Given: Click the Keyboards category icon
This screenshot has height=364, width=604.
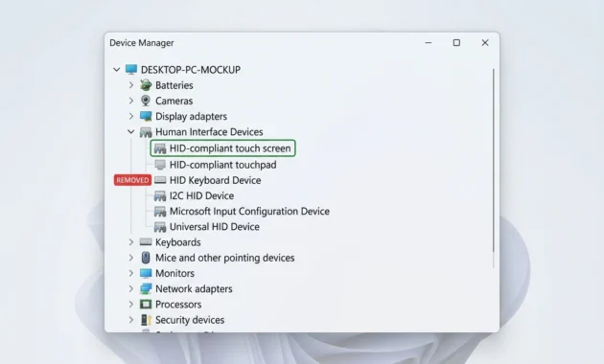Looking at the screenshot, I should tap(146, 242).
